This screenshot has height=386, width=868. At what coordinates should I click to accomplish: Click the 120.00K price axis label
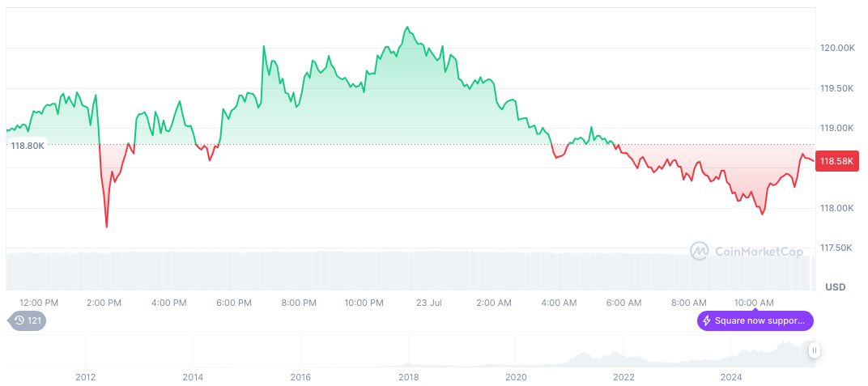[837, 49]
